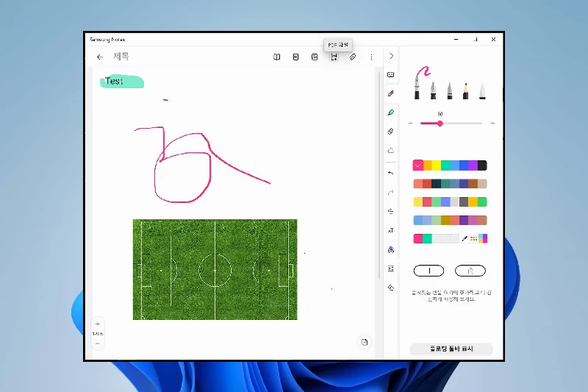The image size is (588, 392).
Task: Click the plus button to increase pen thickness
Action: point(492,123)
